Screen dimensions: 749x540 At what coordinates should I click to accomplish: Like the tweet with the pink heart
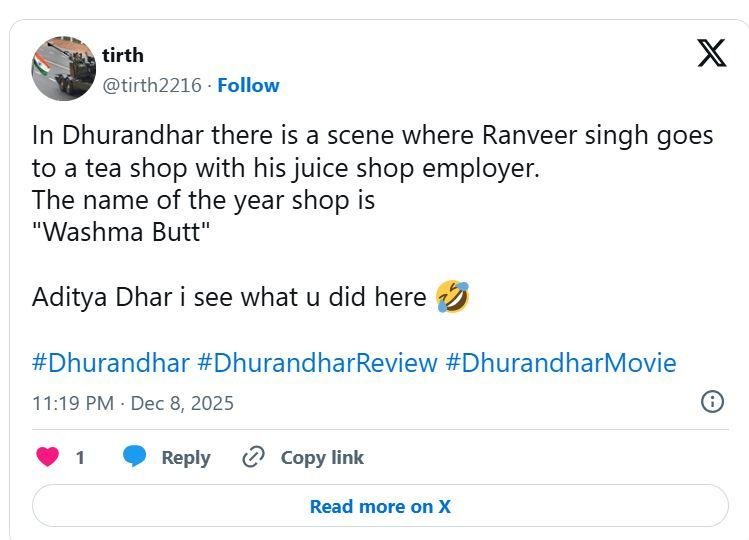[47, 456]
